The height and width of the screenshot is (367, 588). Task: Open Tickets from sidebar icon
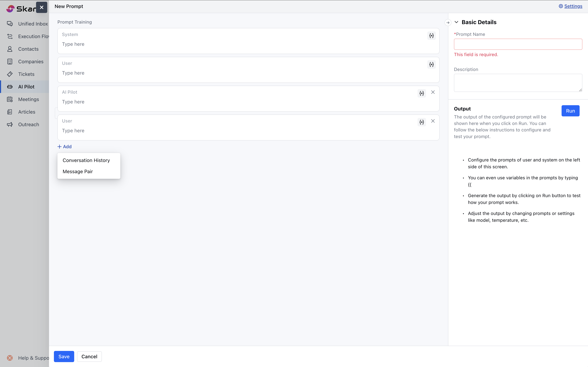coord(10,74)
